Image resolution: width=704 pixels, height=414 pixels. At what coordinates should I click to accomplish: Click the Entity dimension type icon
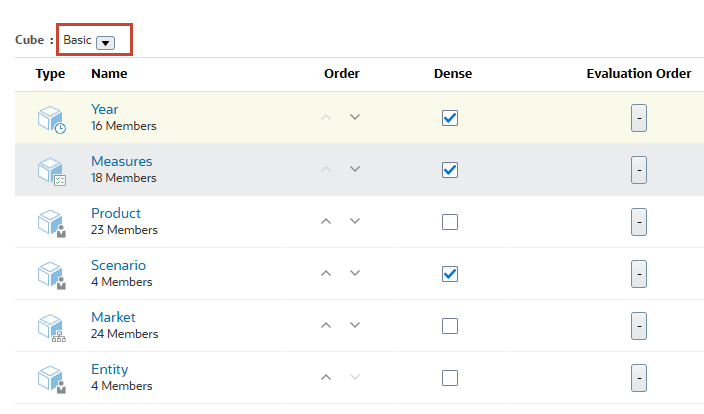pyautogui.click(x=50, y=378)
